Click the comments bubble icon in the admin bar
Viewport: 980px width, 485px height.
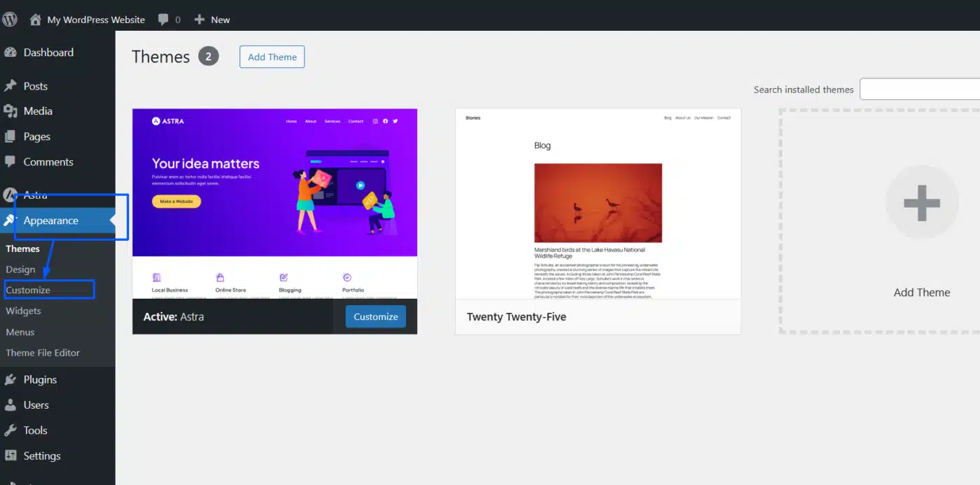click(x=164, y=20)
